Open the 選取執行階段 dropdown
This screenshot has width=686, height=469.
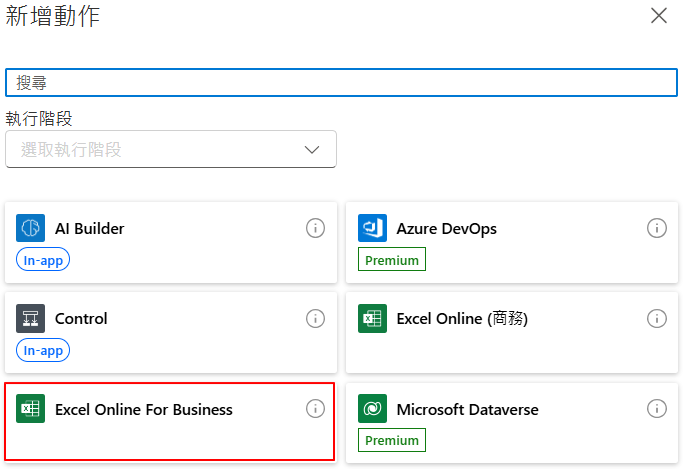point(171,149)
